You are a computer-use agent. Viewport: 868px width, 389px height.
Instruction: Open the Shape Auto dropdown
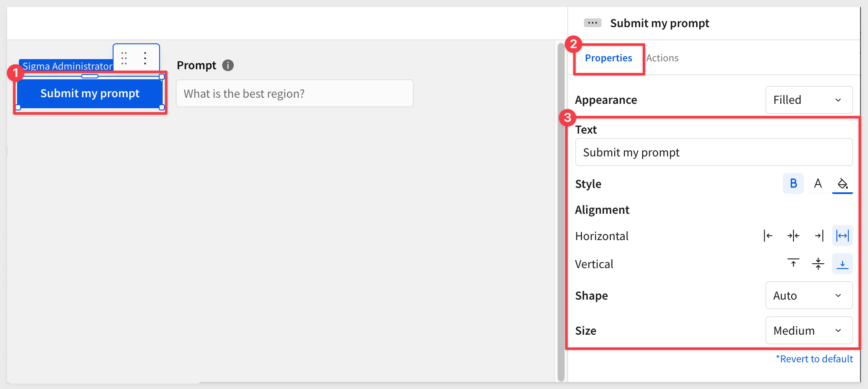[809, 296]
